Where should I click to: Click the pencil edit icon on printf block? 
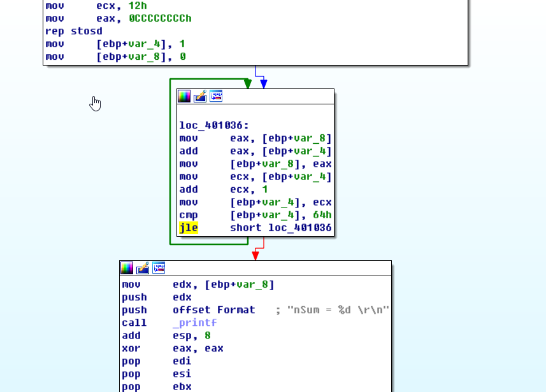point(143,268)
